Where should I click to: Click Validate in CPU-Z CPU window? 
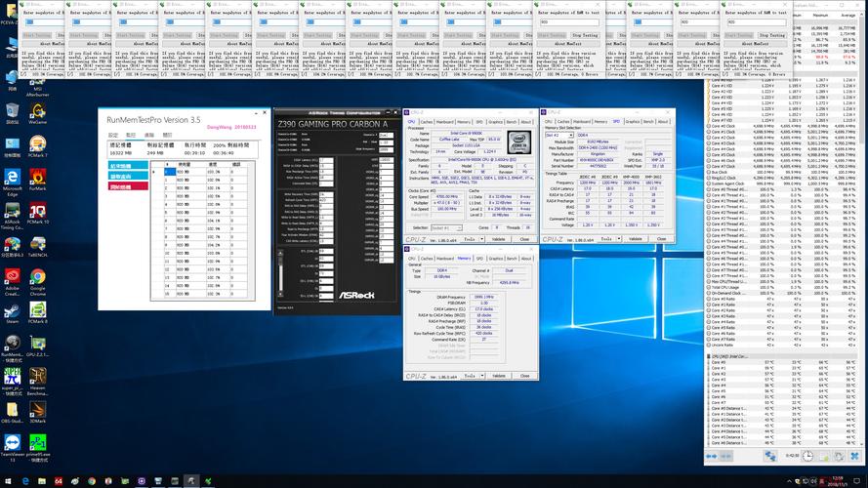(x=499, y=239)
